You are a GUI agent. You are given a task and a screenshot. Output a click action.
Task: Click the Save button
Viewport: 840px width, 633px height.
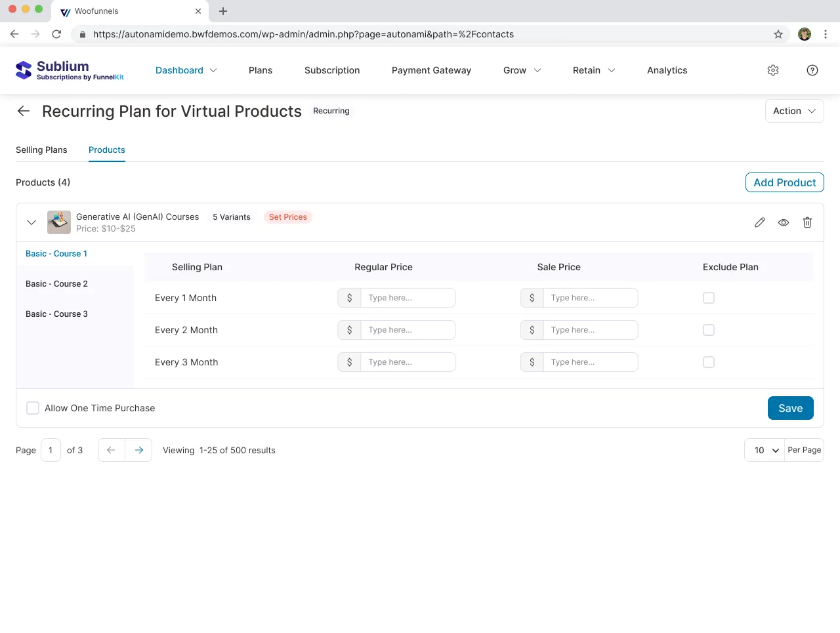[x=791, y=408]
